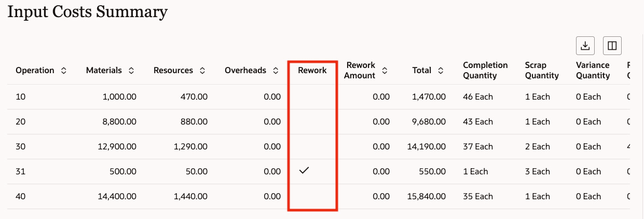Click the 46 Each completion quantity cell
The image size is (644, 219).
[x=478, y=97]
